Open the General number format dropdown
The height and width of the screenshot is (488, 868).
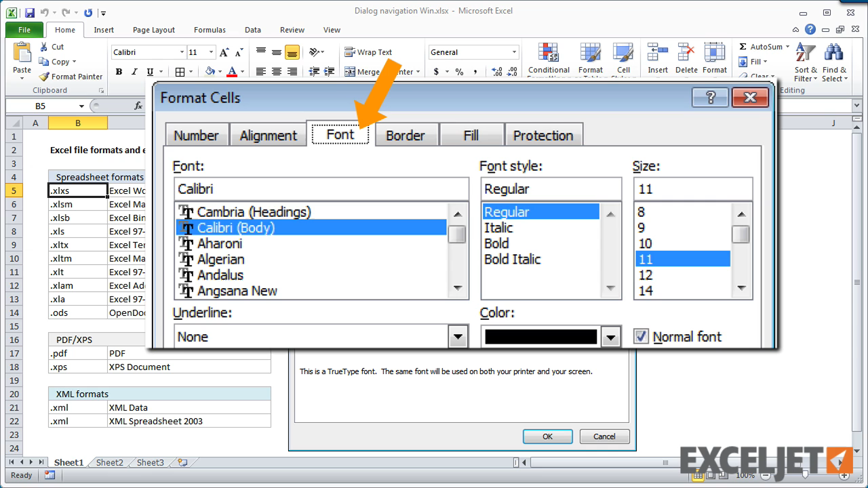515,52
